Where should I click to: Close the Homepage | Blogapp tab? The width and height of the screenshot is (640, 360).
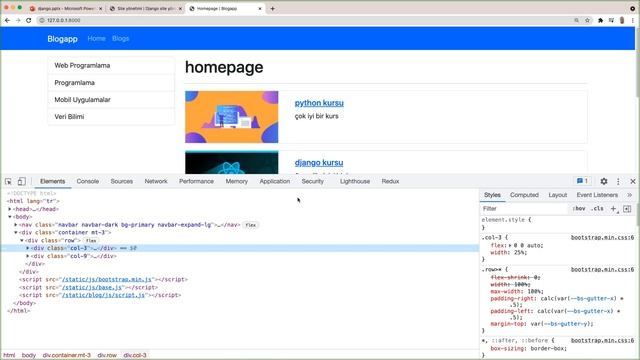[x=260, y=8]
